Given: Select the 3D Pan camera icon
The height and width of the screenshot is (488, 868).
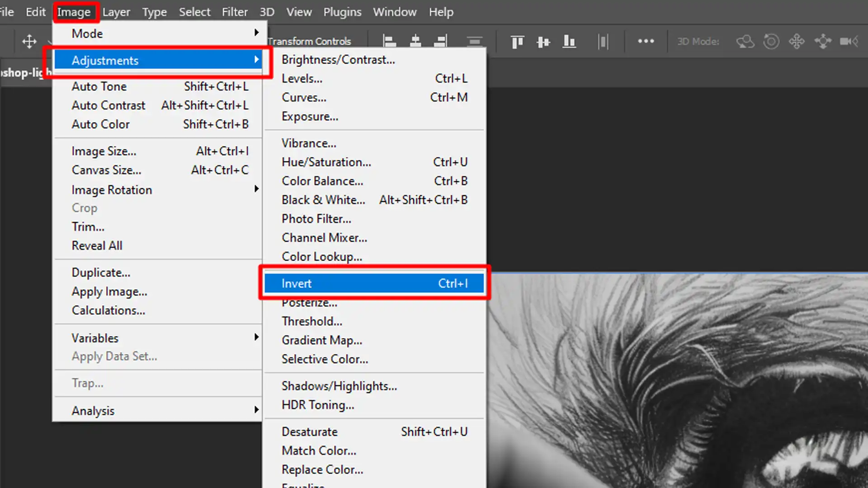Looking at the screenshot, I should (x=796, y=41).
